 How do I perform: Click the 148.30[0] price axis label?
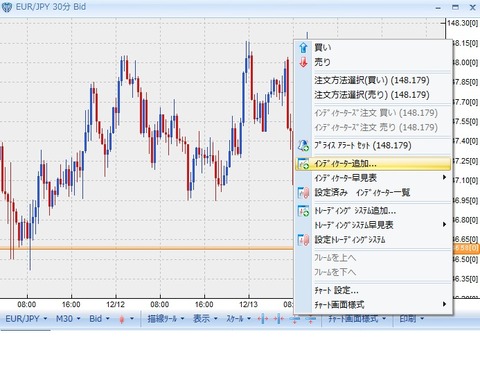pos(463,23)
